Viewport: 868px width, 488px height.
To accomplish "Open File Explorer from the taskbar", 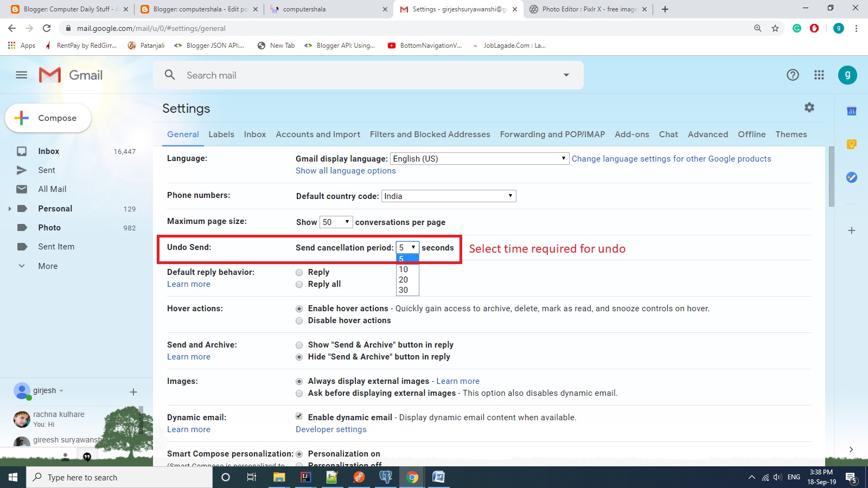I will [x=279, y=477].
